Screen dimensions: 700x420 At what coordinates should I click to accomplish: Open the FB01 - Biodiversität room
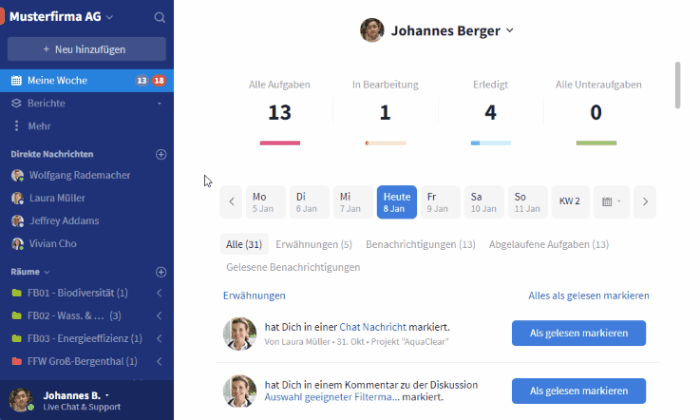[x=78, y=293]
